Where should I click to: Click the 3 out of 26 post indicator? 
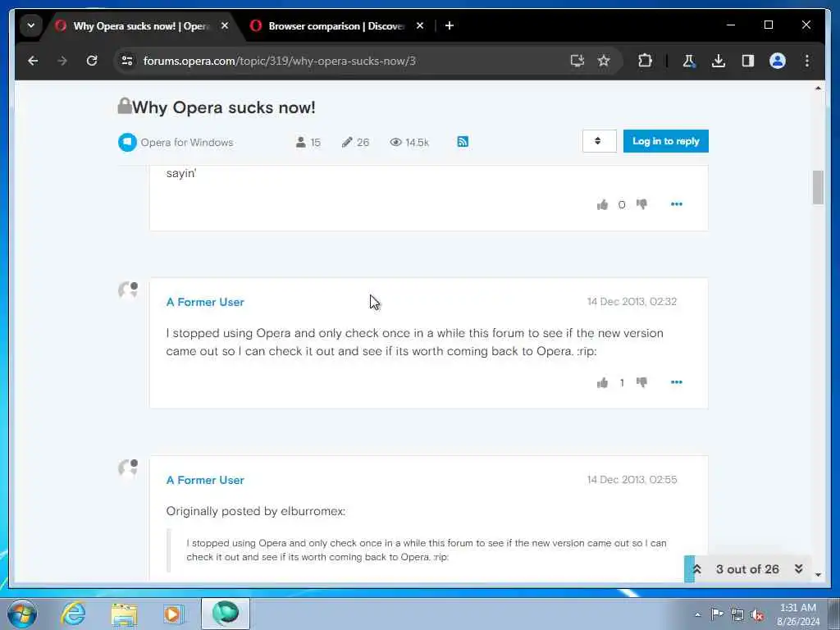pyautogui.click(x=747, y=569)
